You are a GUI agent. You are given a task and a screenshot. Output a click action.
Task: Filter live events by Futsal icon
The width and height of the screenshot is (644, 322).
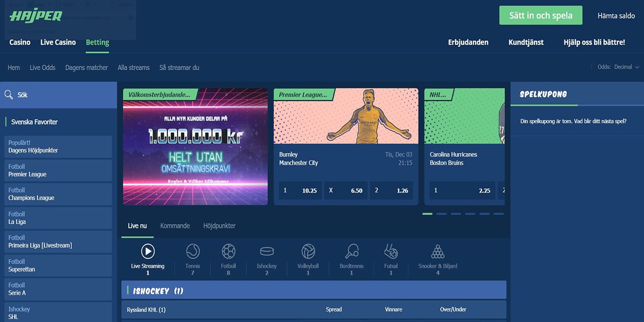click(x=391, y=251)
